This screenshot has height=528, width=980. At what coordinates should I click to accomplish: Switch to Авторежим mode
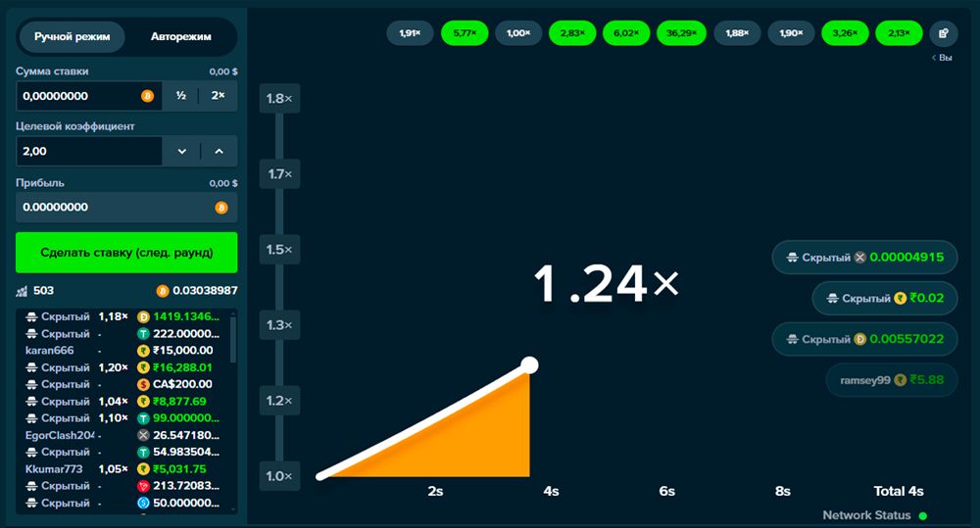tap(180, 38)
